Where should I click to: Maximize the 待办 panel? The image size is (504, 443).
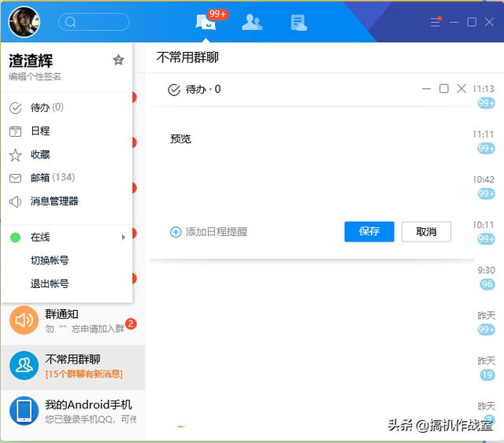(x=444, y=88)
